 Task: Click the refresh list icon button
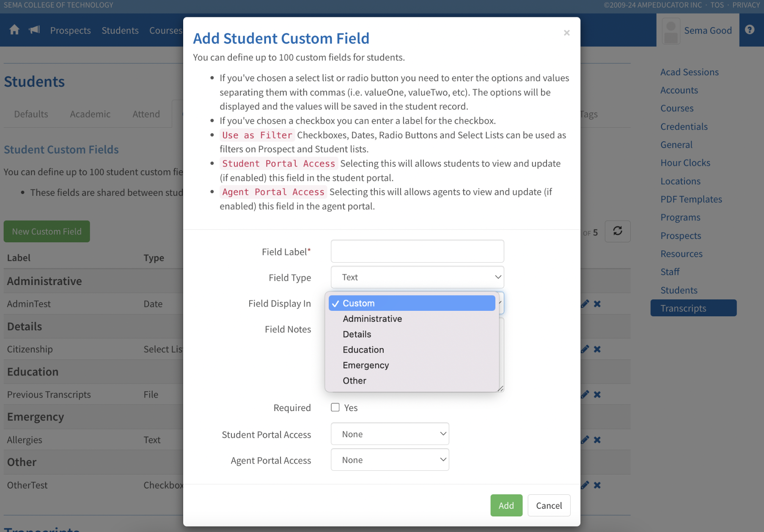(x=617, y=231)
